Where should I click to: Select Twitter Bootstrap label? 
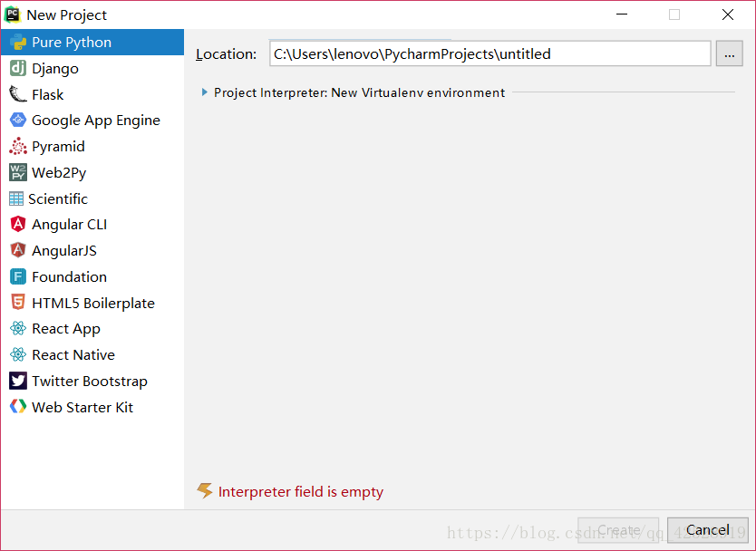pyautogui.click(x=90, y=381)
